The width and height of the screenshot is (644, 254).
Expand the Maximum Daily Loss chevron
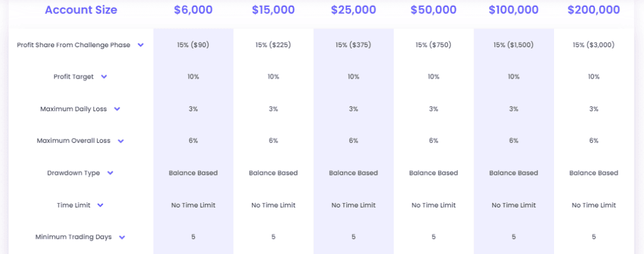pos(117,109)
